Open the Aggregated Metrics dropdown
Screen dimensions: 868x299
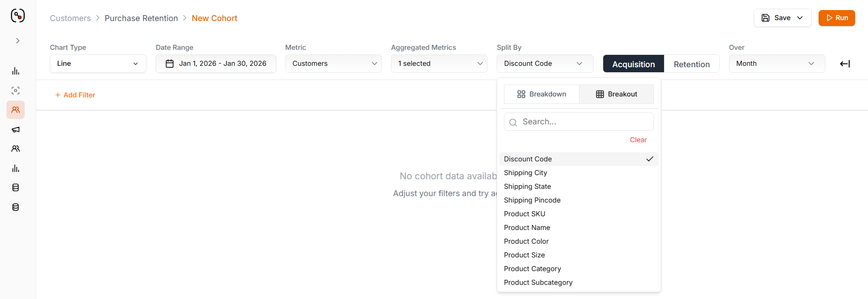(439, 64)
